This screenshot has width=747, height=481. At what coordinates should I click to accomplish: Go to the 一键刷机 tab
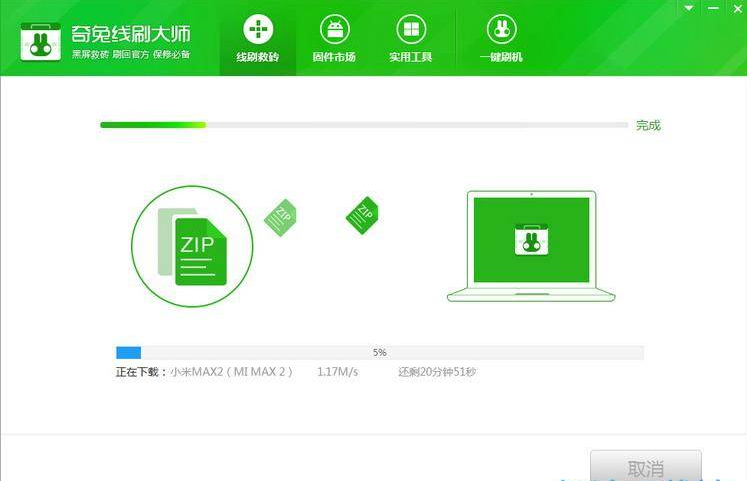point(501,38)
